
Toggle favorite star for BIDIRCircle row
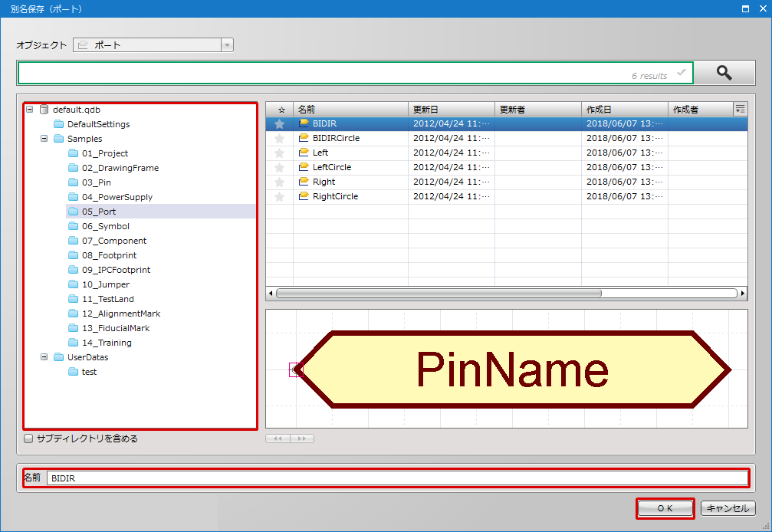(280, 139)
